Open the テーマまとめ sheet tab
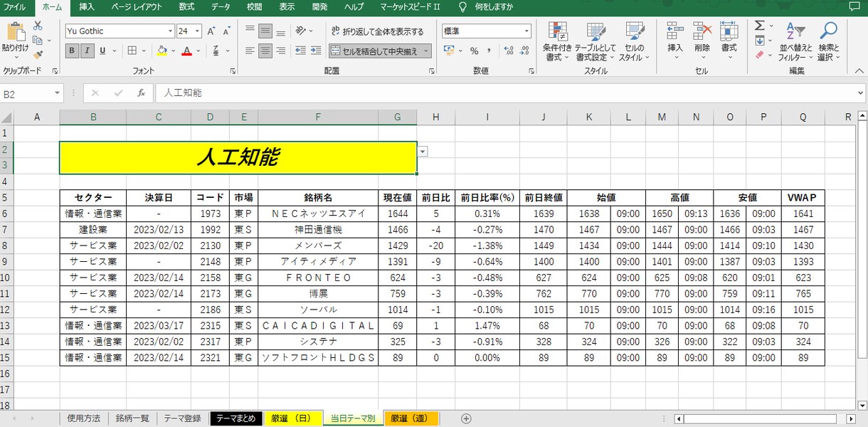 tap(235, 418)
